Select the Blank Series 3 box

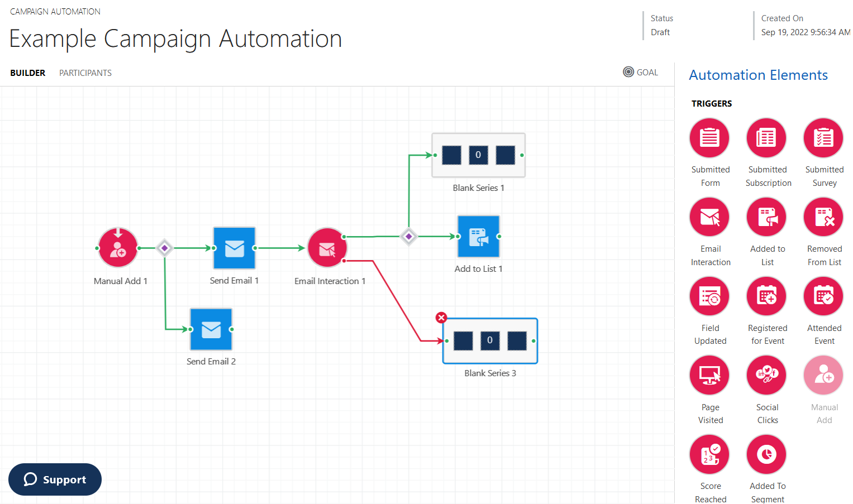[x=490, y=341]
